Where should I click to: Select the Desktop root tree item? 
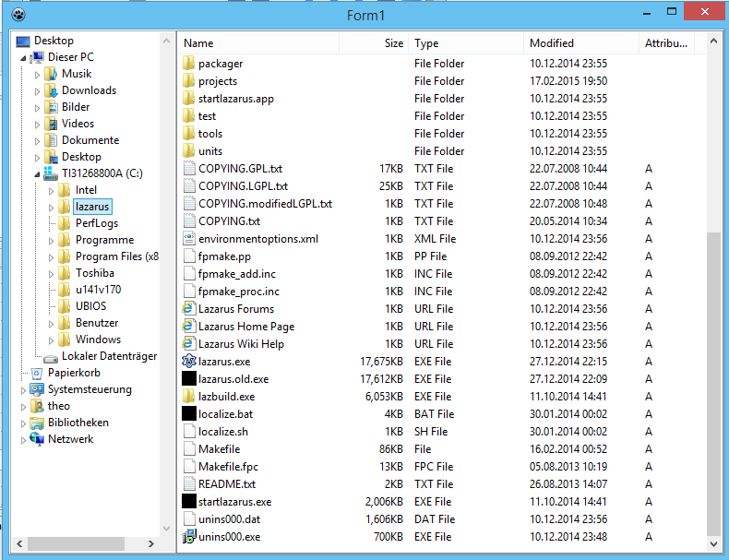[x=54, y=41]
